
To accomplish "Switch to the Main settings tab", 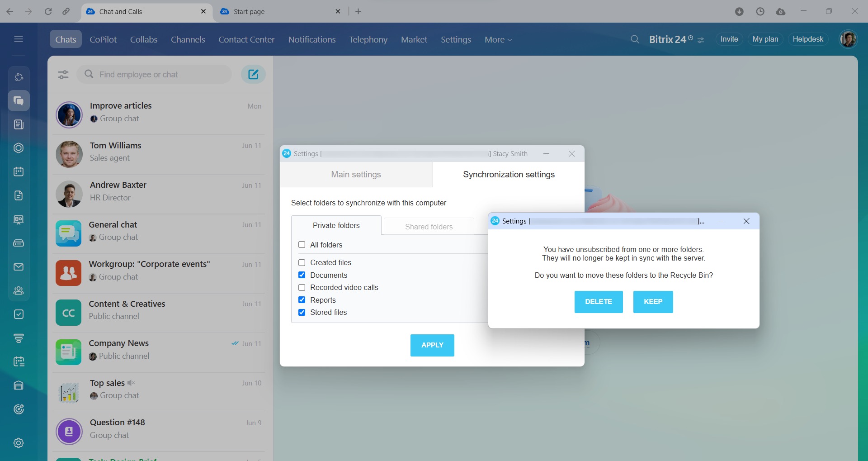I will [356, 175].
